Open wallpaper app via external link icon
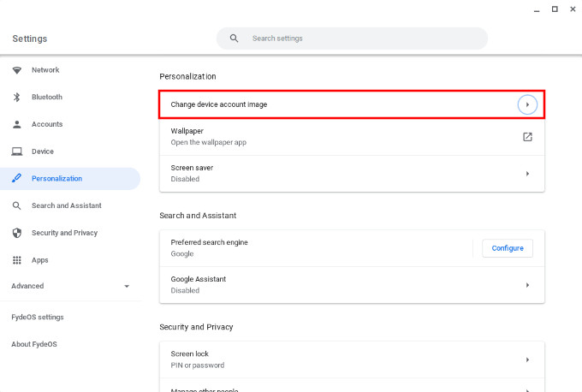 pyautogui.click(x=527, y=137)
